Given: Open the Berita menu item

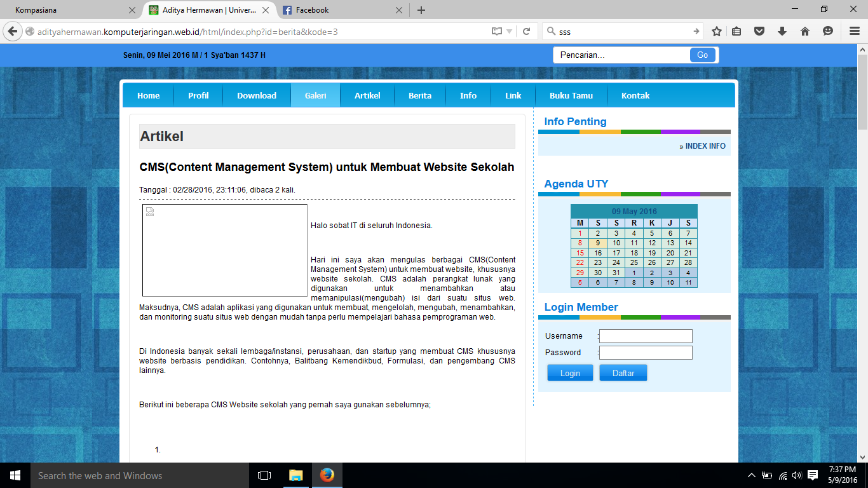Looking at the screenshot, I should (420, 95).
